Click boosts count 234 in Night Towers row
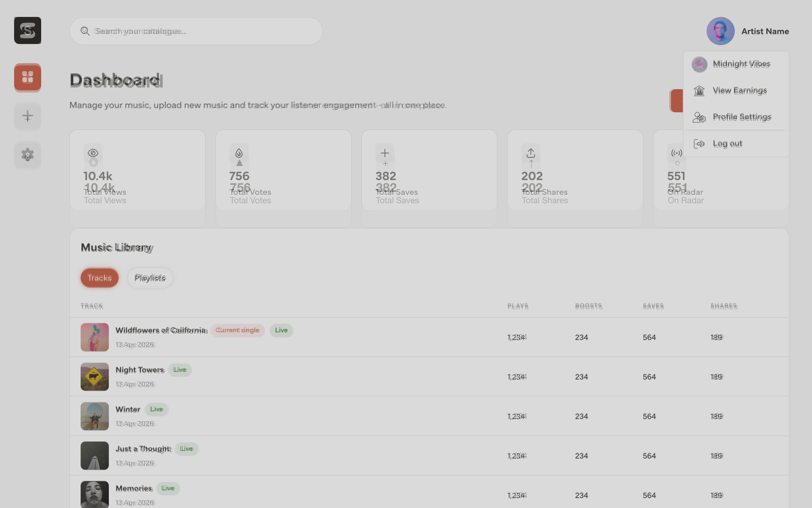 click(581, 377)
